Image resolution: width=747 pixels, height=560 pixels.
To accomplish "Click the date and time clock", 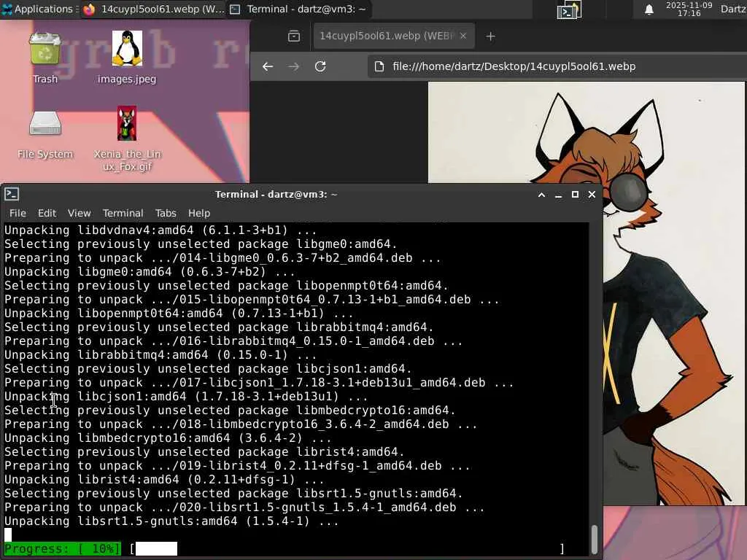I will pyautogui.click(x=689, y=9).
